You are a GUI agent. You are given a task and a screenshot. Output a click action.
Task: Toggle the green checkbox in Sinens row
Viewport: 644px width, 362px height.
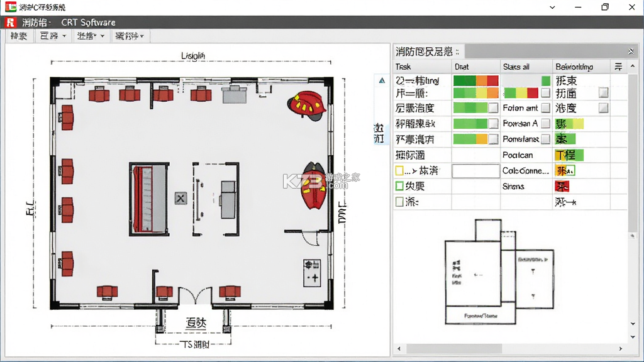(399, 186)
